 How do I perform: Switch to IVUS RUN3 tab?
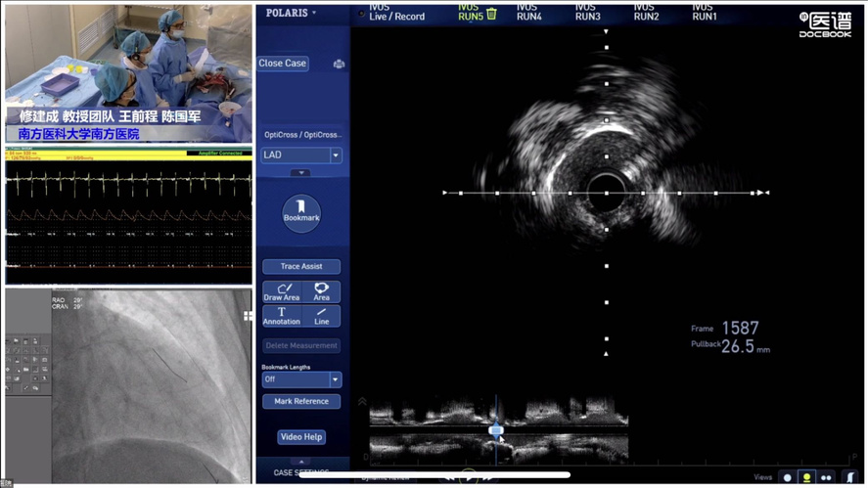click(588, 13)
